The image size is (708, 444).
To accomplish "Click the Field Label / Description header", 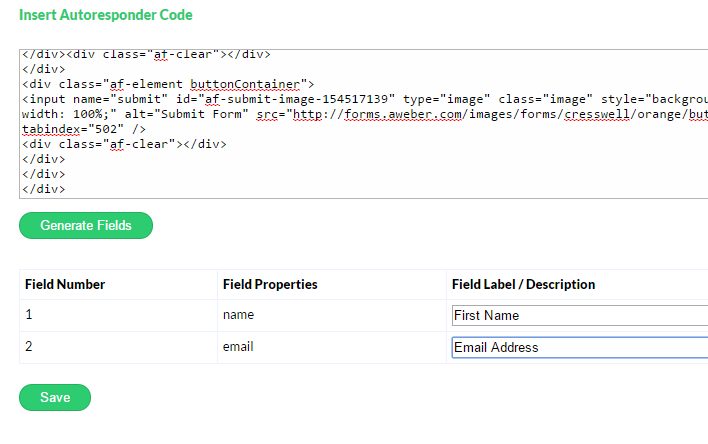I will [x=523, y=284].
